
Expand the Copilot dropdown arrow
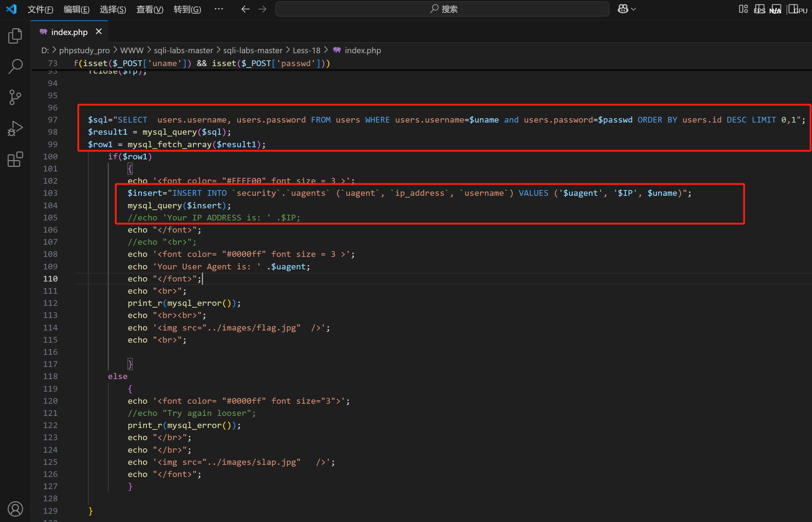pyautogui.click(x=634, y=9)
